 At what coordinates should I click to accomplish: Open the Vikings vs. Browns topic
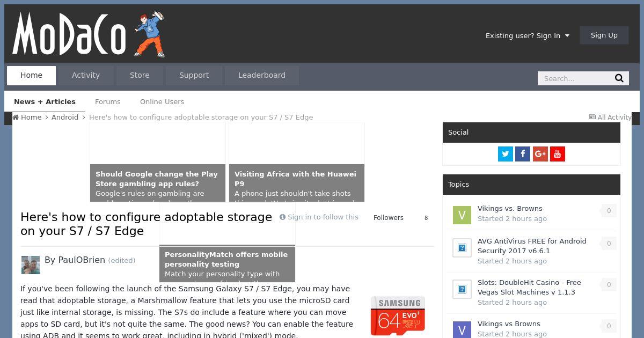click(510, 208)
